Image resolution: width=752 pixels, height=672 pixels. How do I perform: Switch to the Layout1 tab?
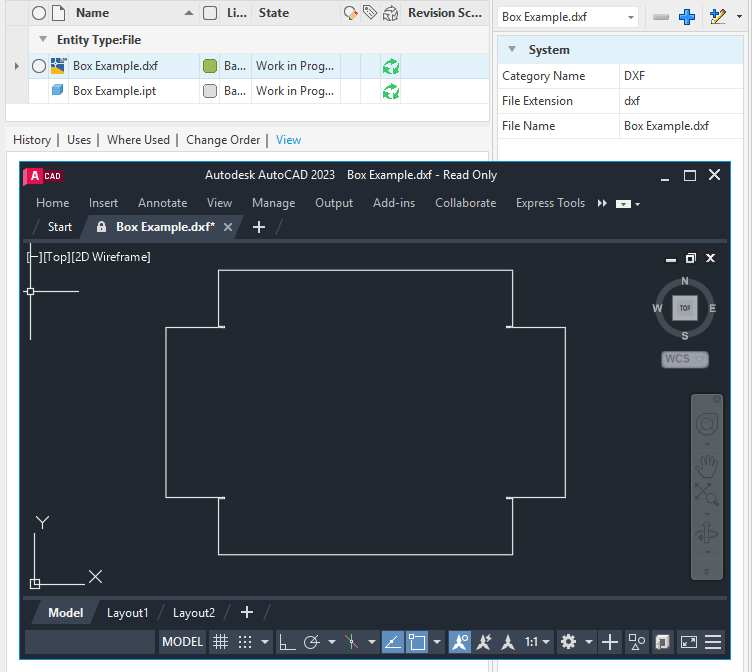pos(128,613)
